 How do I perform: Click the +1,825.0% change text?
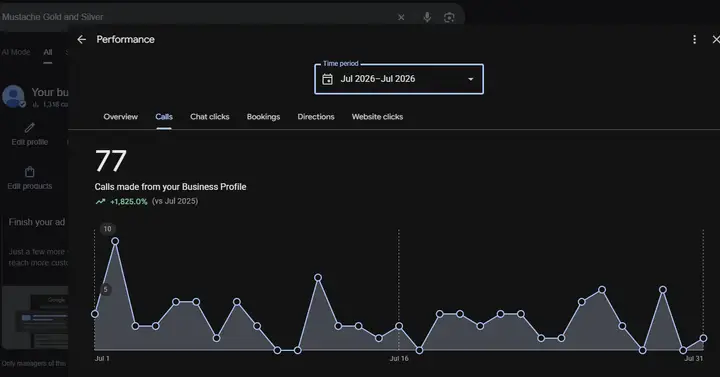coord(129,202)
